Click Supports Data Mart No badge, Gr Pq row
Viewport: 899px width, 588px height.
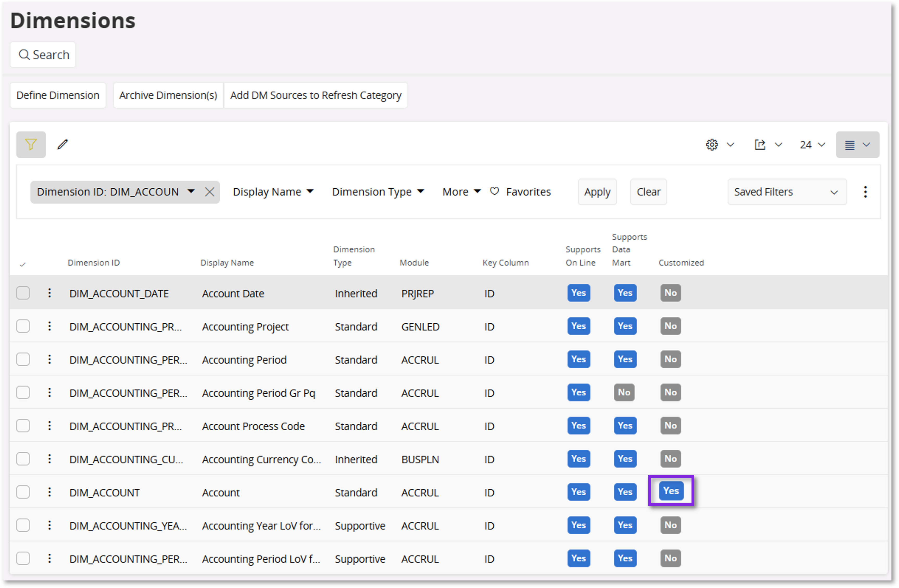coord(624,393)
